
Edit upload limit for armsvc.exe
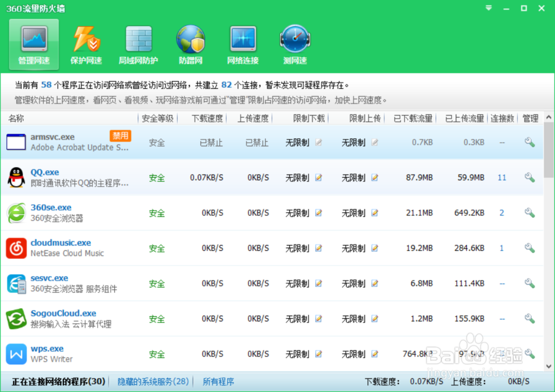coord(375,142)
